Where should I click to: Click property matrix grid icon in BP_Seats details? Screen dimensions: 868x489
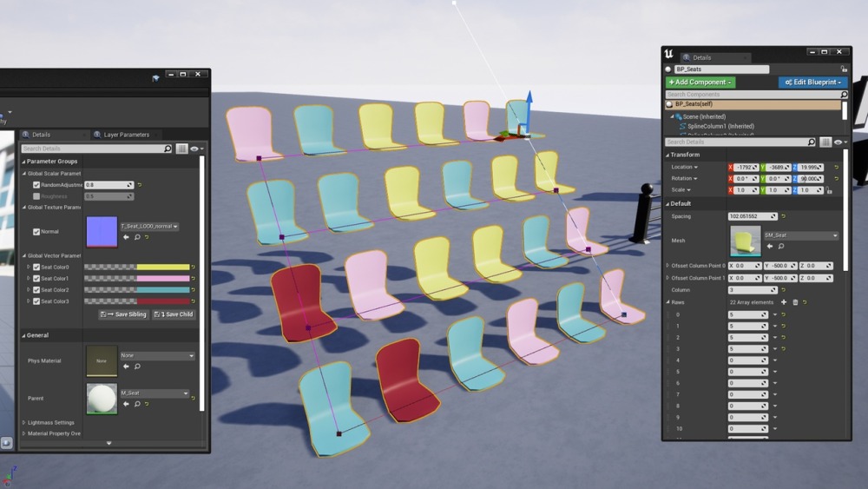825,142
